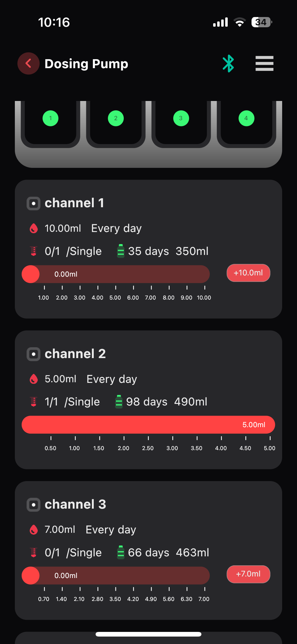Tap channel 2 red droplet dose icon
The image size is (297, 644).
tap(34, 379)
